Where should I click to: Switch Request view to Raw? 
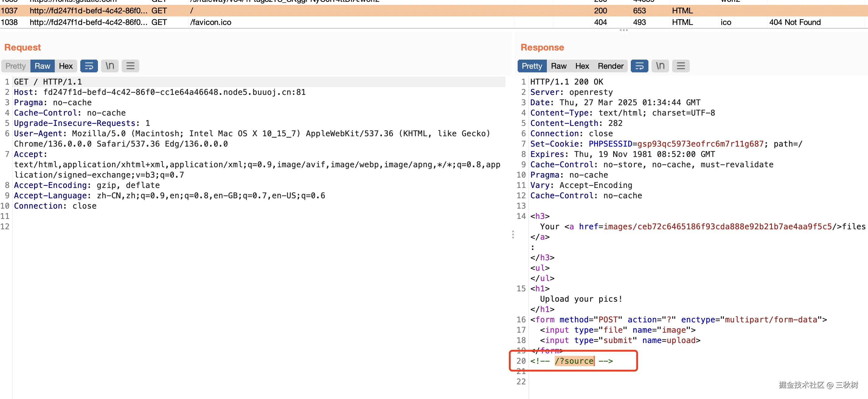coord(43,66)
